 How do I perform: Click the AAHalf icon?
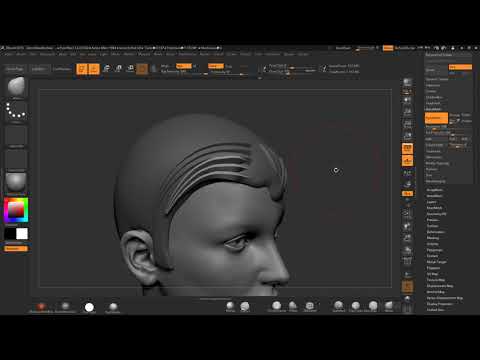(x=407, y=136)
